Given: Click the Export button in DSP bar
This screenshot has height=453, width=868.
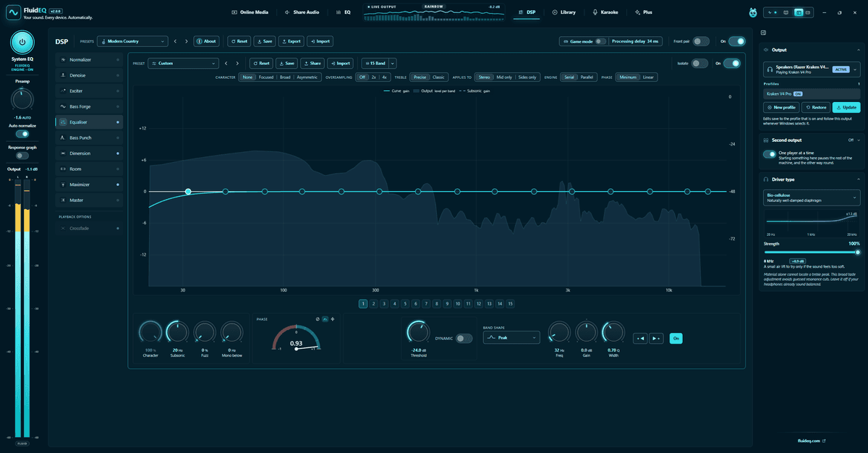Looking at the screenshot, I should tap(292, 41).
